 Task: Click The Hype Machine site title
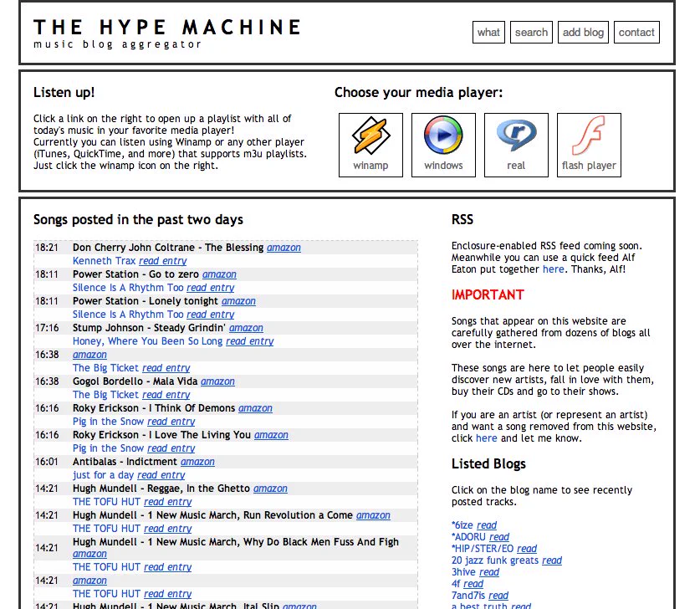point(167,28)
